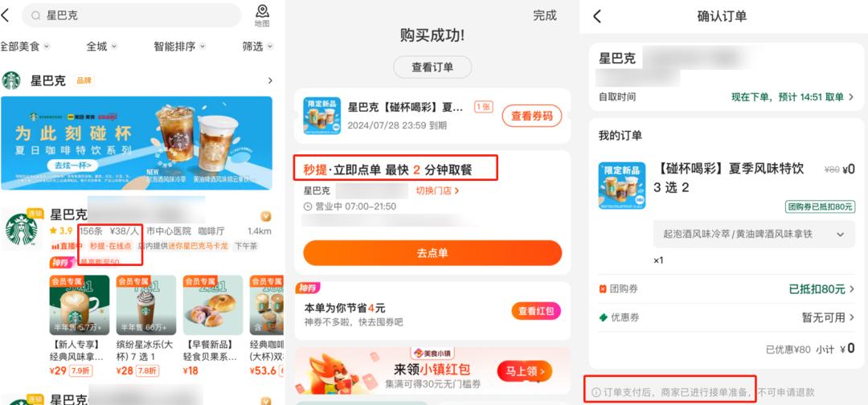
Task: Open the map view icon
Action: coord(262,15)
